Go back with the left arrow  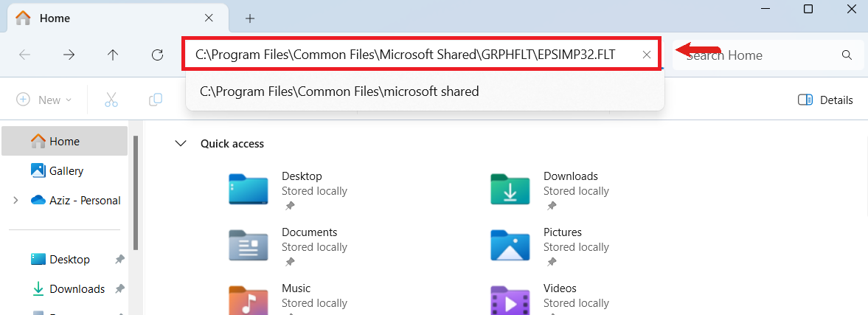[x=24, y=55]
